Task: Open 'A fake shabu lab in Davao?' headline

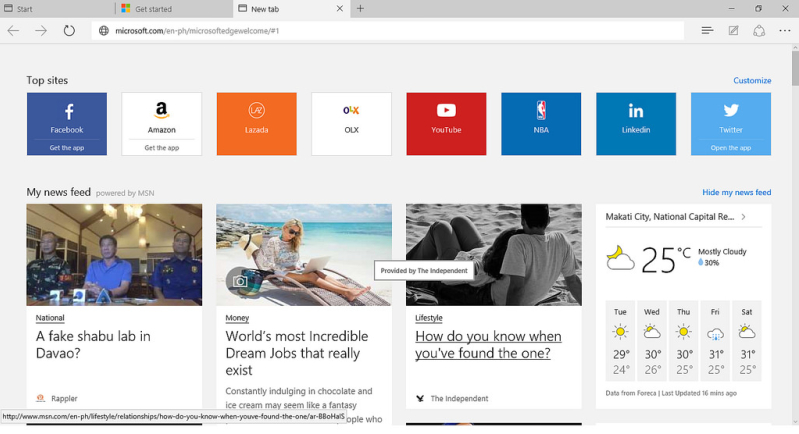Action: click(x=93, y=344)
